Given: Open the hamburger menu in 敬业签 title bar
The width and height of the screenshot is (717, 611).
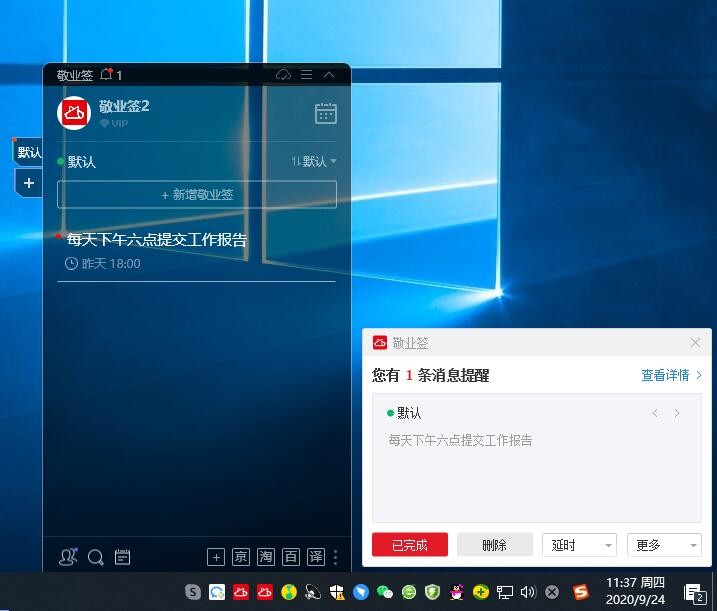Looking at the screenshot, I should pos(307,75).
